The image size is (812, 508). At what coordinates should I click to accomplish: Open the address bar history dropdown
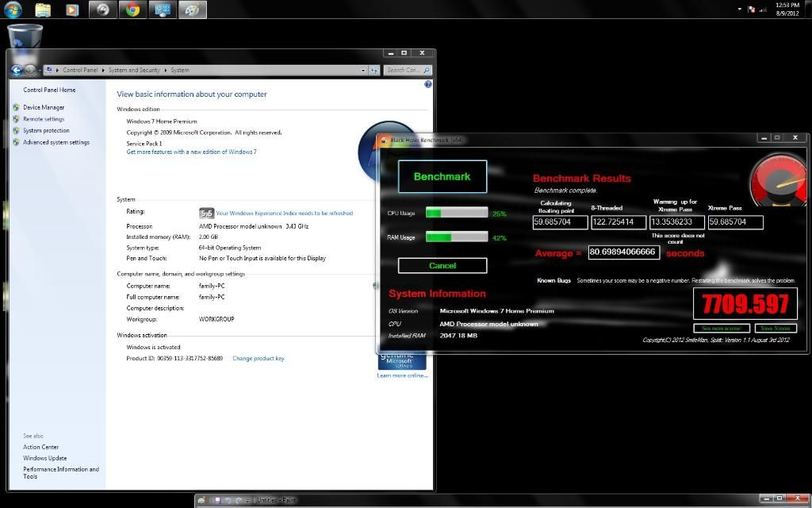363,71
